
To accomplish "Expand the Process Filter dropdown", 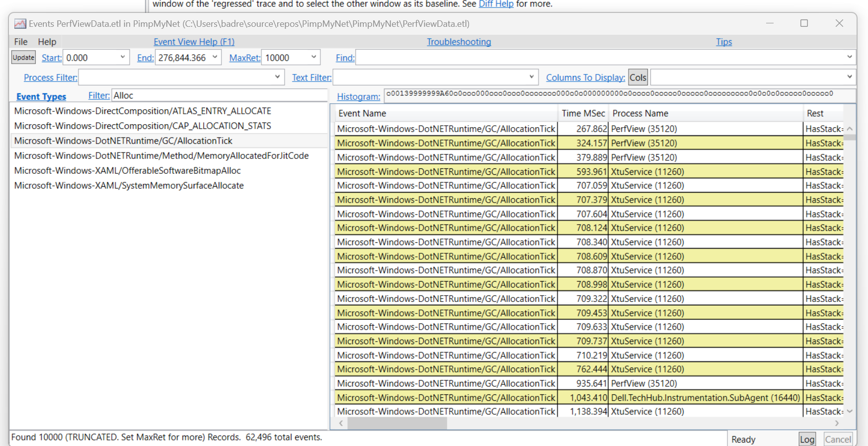I will [277, 77].
